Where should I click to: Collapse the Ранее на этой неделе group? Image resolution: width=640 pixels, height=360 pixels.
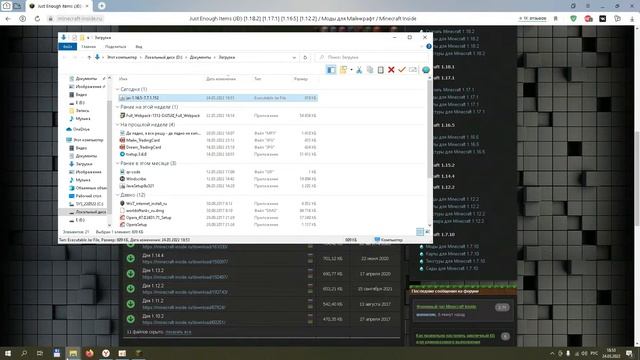118,107
